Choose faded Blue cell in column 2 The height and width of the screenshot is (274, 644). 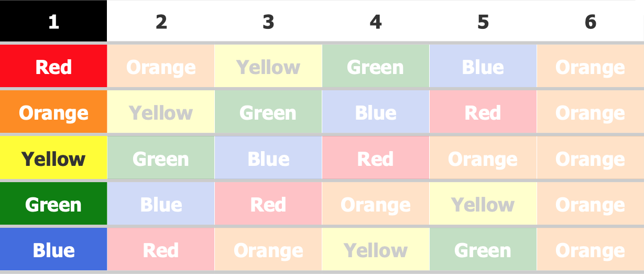click(x=161, y=204)
